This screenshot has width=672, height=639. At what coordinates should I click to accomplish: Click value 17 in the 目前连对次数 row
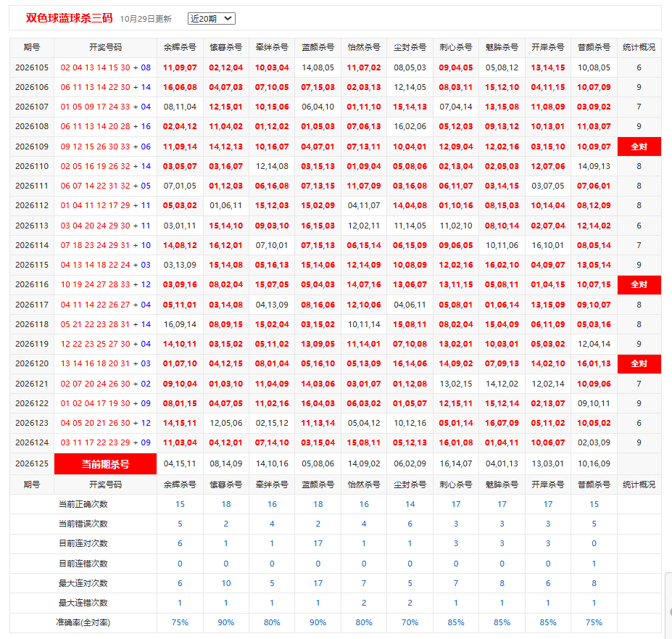tap(318, 543)
